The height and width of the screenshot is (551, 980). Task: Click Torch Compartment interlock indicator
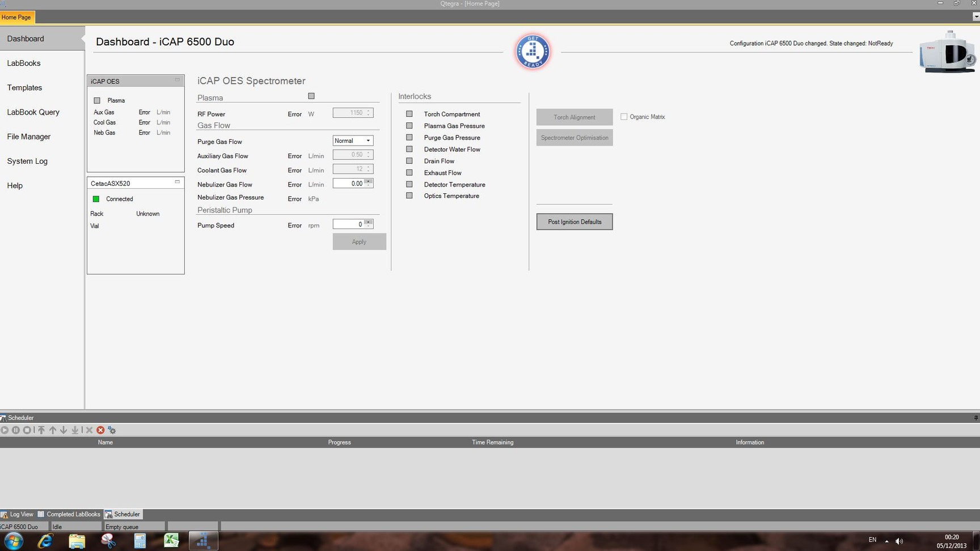click(409, 114)
